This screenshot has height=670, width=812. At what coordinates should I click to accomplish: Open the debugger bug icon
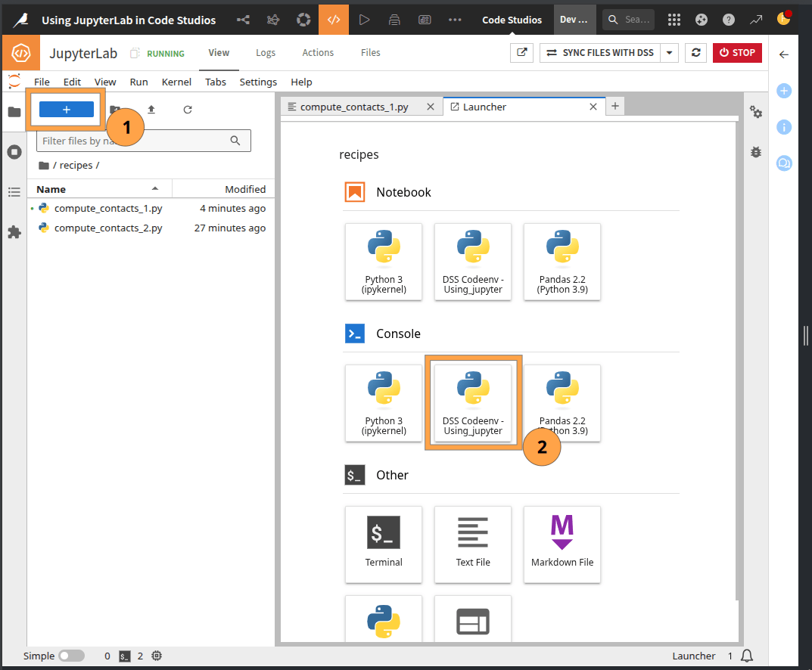point(756,152)
